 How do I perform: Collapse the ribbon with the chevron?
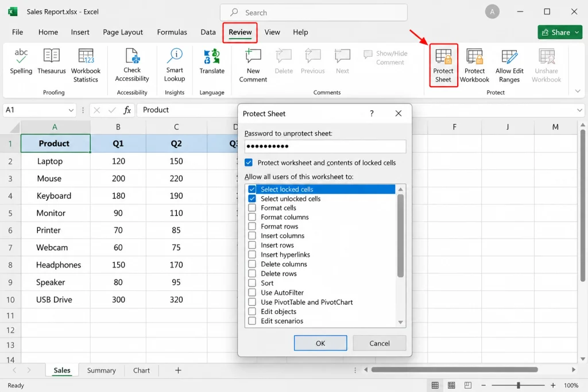[578, 91]
